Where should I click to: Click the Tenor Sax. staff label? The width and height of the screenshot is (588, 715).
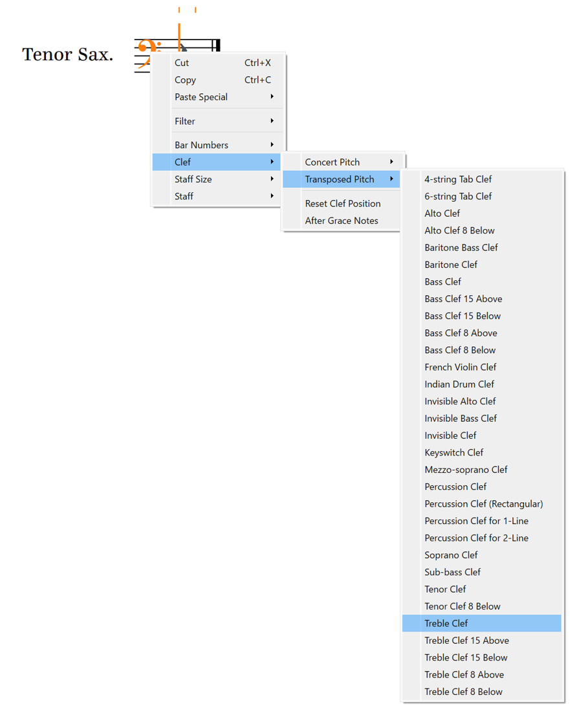click(67, 54)
